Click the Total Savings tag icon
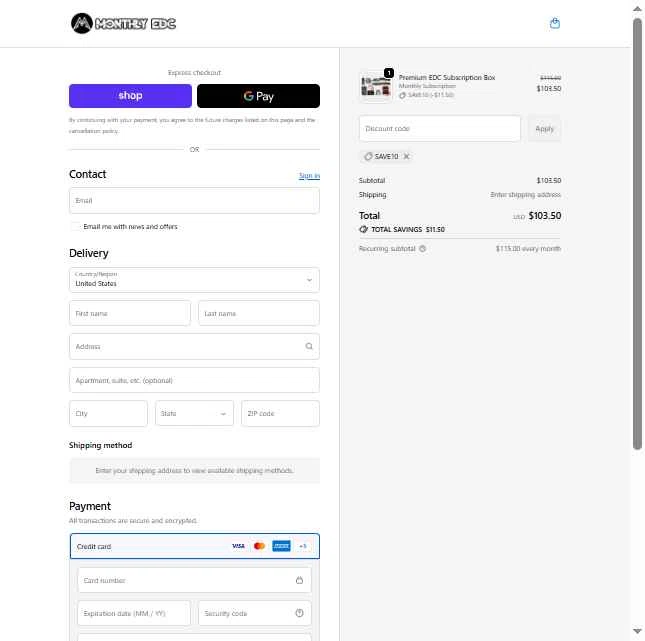The width and height of the screenshot is (645, 641). (x=364, y=230)
